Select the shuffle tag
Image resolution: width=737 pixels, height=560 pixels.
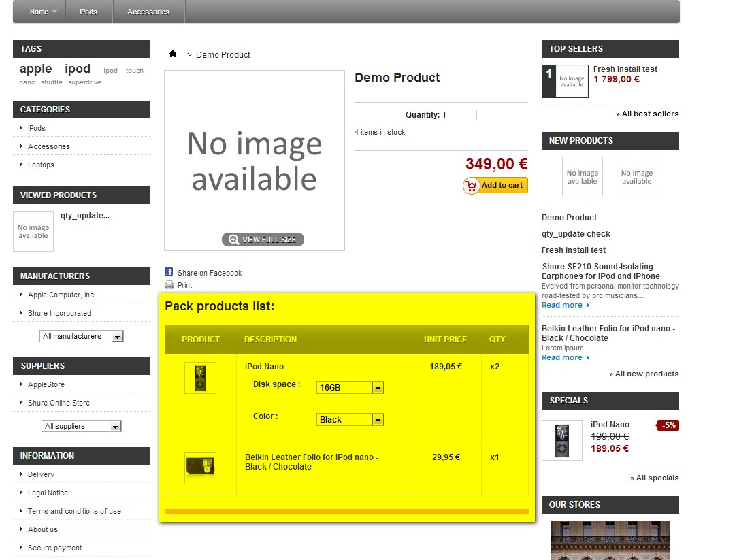click(52, 82)
